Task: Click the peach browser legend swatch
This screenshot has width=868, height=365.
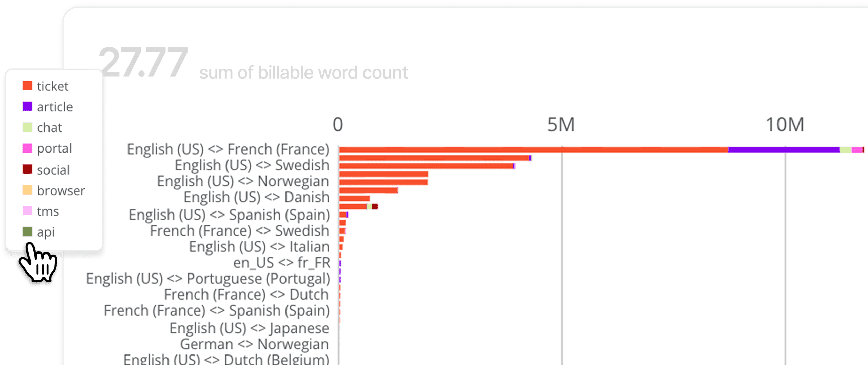Action: [27, 190]
